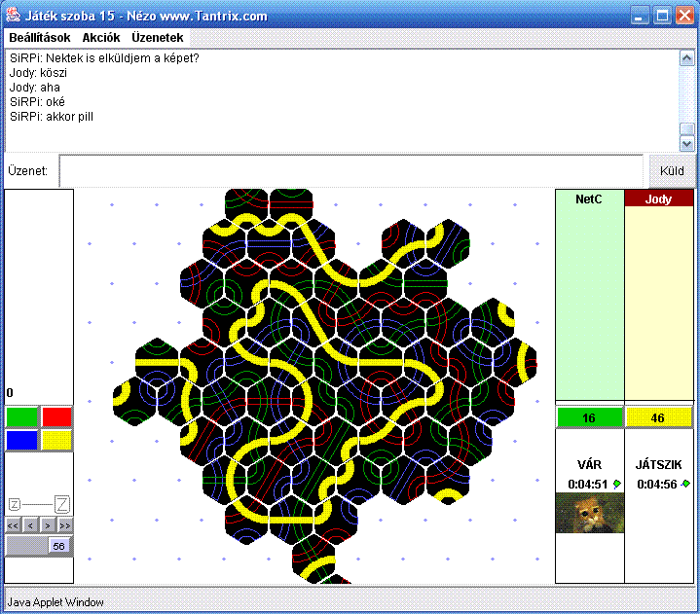Select the red color swatch

pyautogui.click(x=56, y=417)
